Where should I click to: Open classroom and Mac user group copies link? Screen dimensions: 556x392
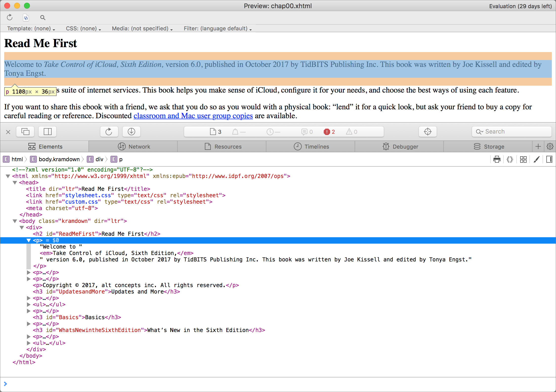tap(193, 116)
